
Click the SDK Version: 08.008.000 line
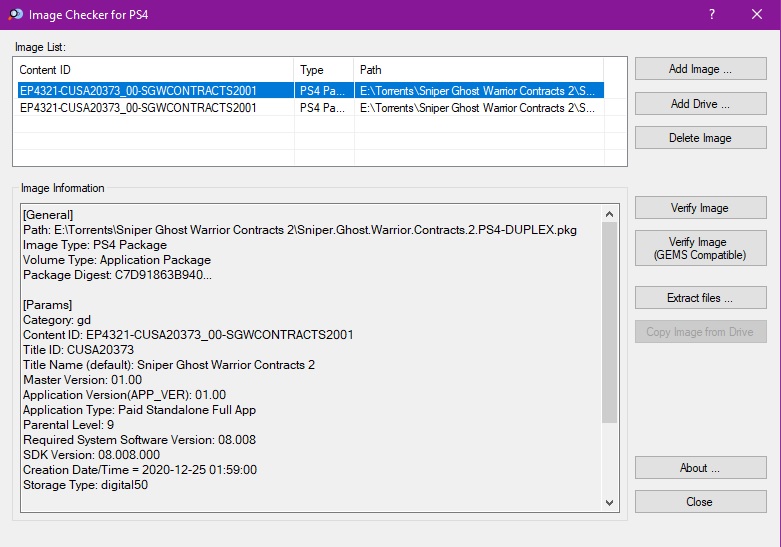tap(91, 455)
